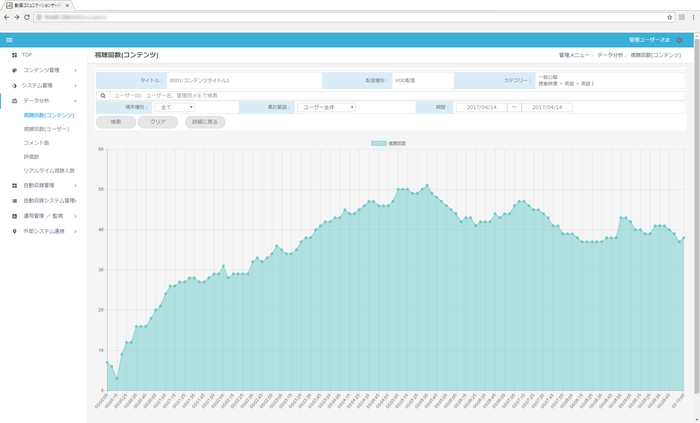The image size is (700, 423).
Task: Click the コンテンツ管理 sidebar icon
Action: (13, 71)
